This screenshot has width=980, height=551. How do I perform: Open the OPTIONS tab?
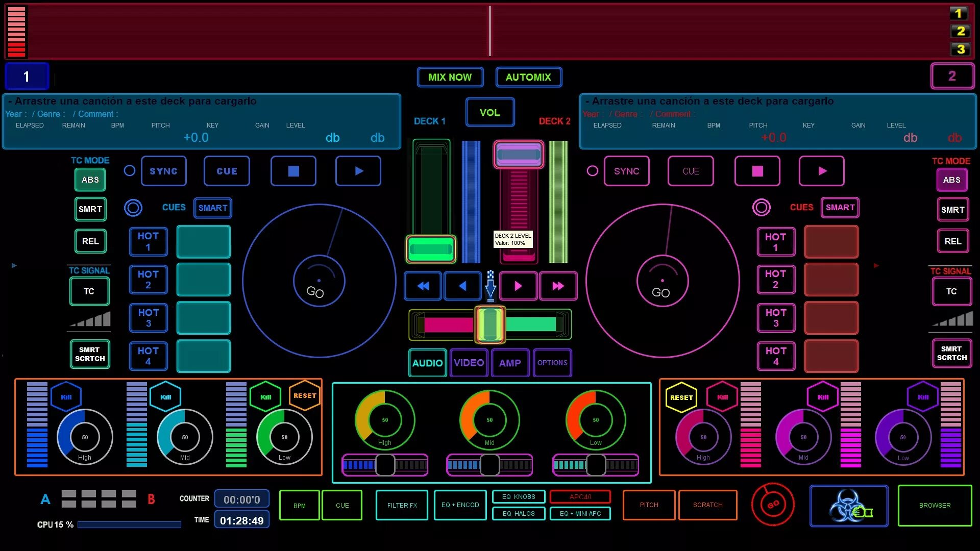point(552,363)
